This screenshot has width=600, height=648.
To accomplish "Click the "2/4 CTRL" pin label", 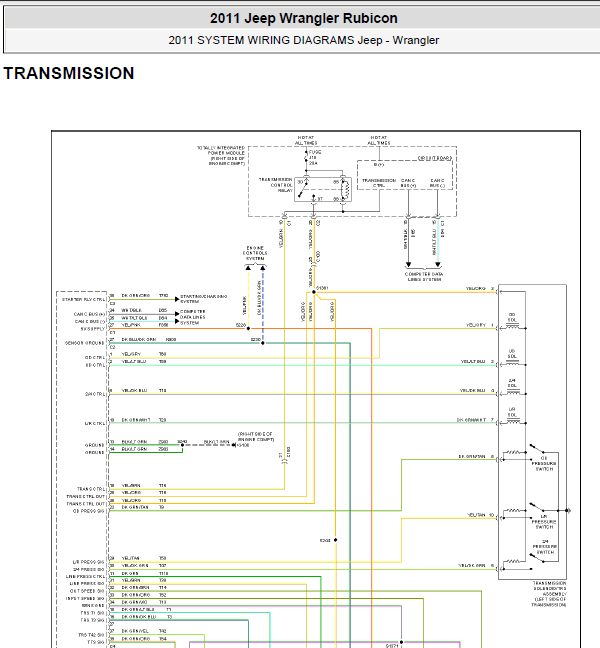I will point(95,394).
